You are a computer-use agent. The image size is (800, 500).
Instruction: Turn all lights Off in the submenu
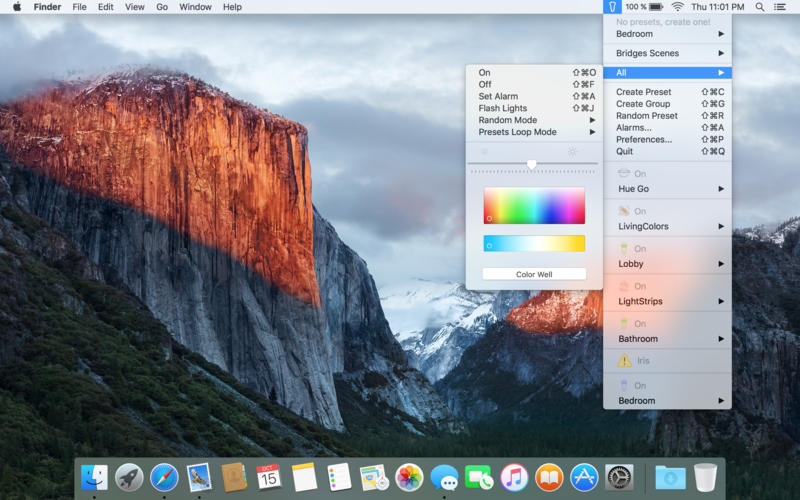point(485,85)
